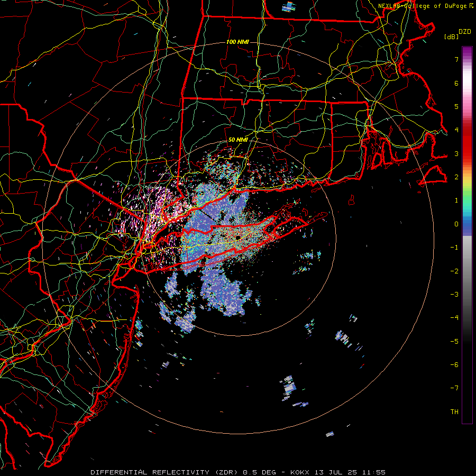Screen dimensions: 476x476
Task: Select the 3 dB scale tick label
Action: point(456,153)
